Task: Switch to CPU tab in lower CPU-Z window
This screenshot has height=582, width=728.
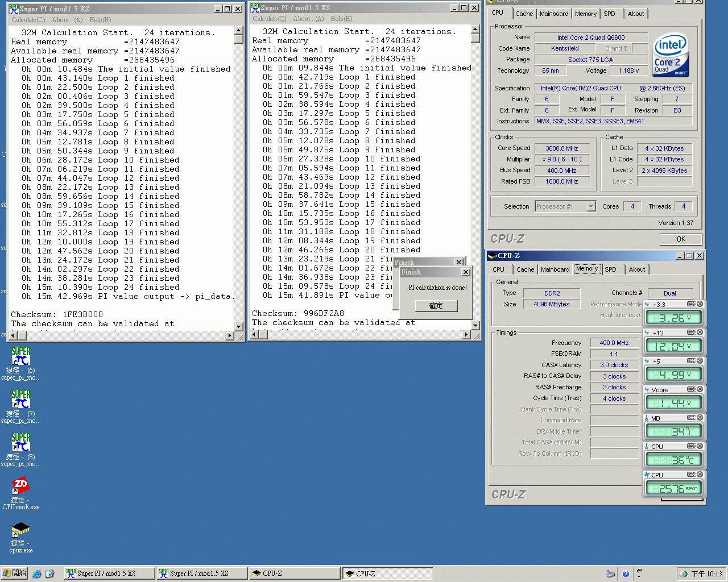Action: click(x=499, y=269)
